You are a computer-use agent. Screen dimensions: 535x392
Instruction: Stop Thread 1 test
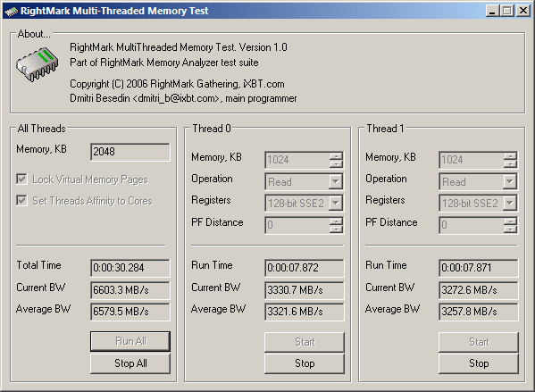(479, 363)
